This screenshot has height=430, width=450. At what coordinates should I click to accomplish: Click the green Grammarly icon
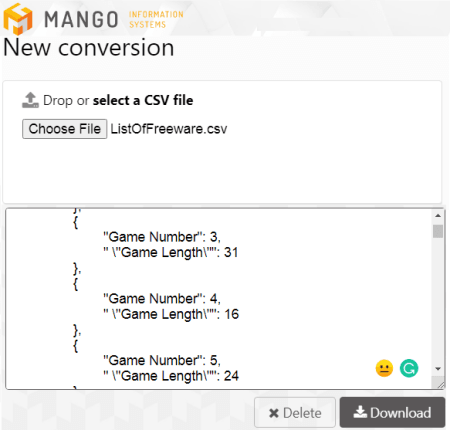pyautogui.click(x=409, y=368)
